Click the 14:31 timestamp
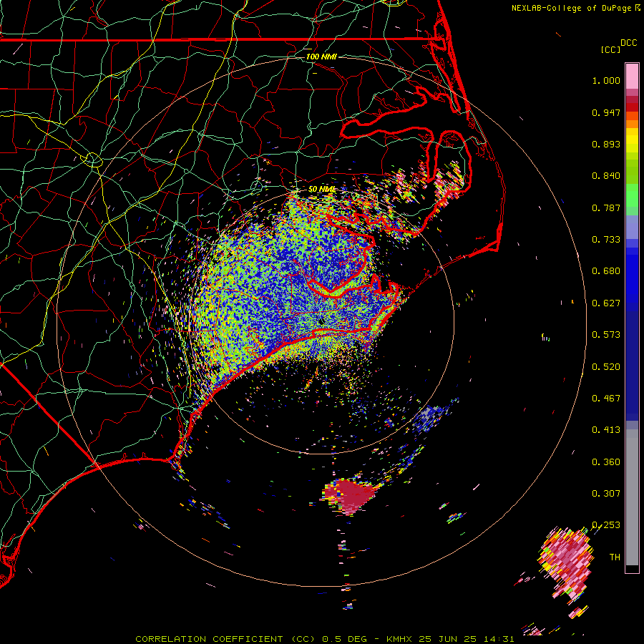644x644 pixels. pyautogui.click(x=499, y=639)
